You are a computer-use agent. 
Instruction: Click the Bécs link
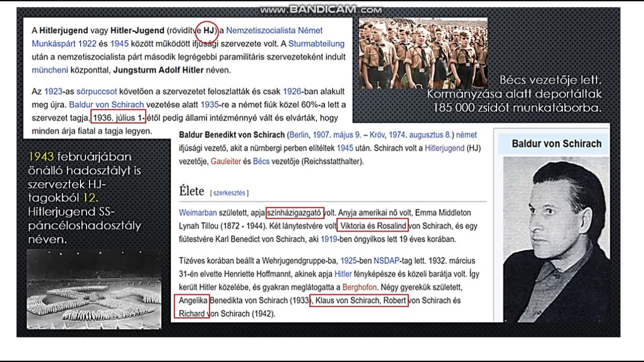click(261, 162)
